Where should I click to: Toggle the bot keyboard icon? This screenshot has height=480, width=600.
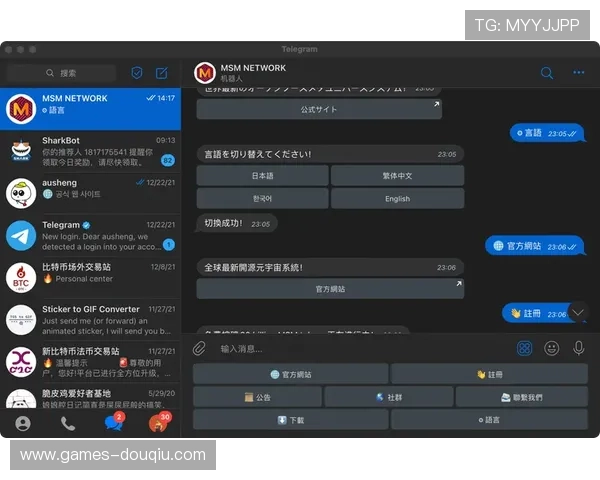pos(524,348)
